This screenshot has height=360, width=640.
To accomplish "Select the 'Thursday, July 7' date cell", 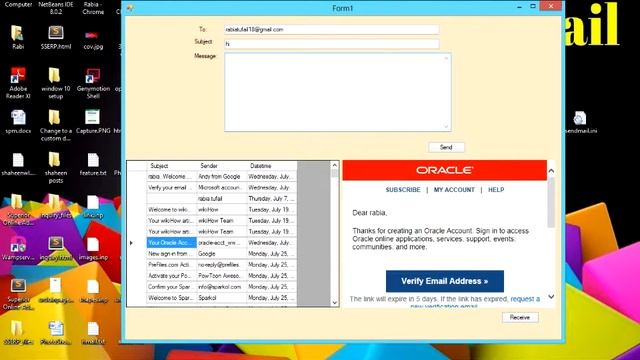I will tap(272, 198).
